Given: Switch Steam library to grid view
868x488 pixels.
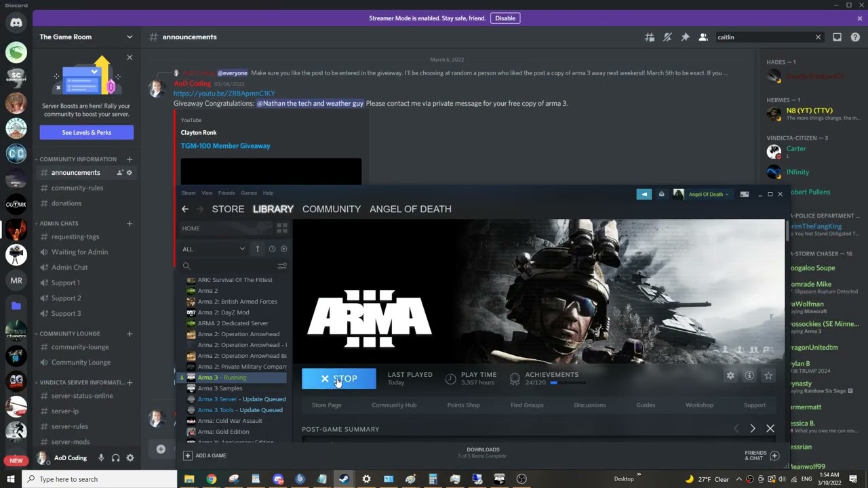Looking at the screenshot, I should click(282, 228).
